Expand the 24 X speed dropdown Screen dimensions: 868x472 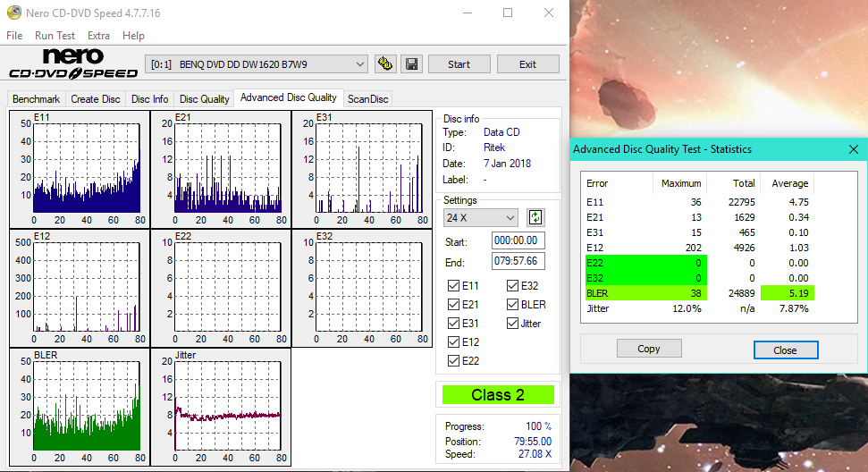coord(480,217)
